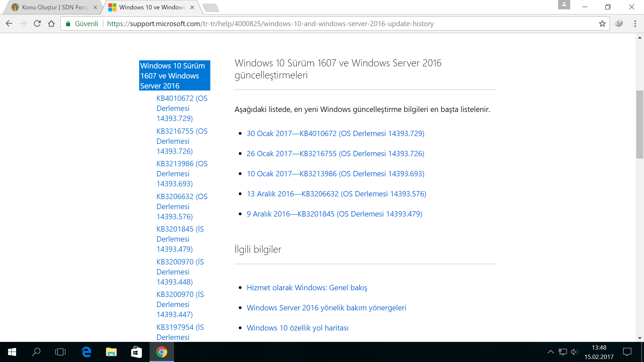
Task: Bookmark page with star icon
Action: 602,23
